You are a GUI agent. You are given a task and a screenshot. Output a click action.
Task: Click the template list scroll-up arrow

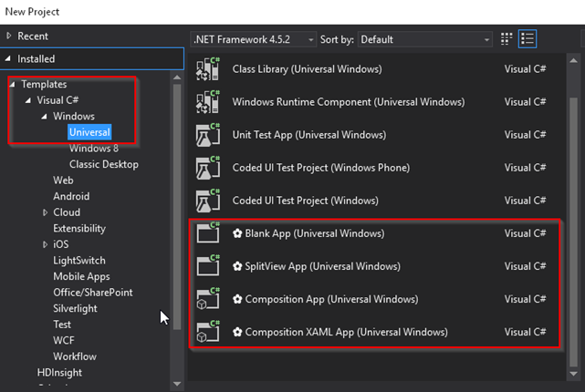pyautogui.click(x=574, y=60)
